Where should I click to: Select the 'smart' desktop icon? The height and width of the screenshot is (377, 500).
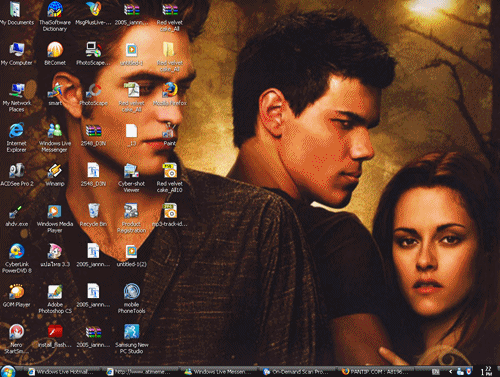coord(55,94)
